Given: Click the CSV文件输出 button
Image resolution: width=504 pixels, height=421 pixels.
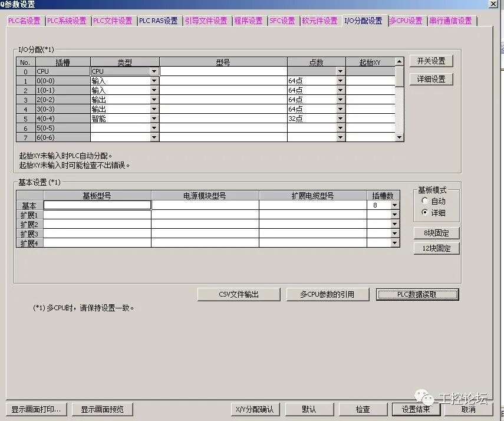Looking at the screenshot, I should click(x=239, y=294).
